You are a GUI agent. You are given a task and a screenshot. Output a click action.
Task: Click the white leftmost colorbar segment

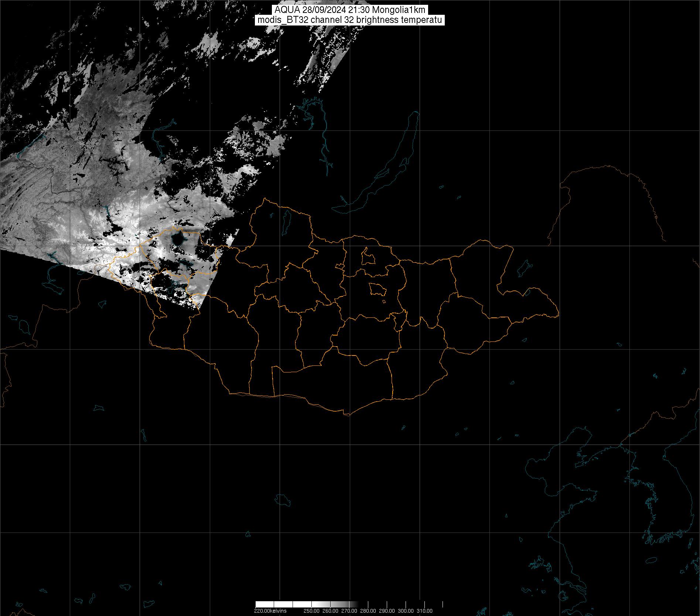click(x=264, y=604)
